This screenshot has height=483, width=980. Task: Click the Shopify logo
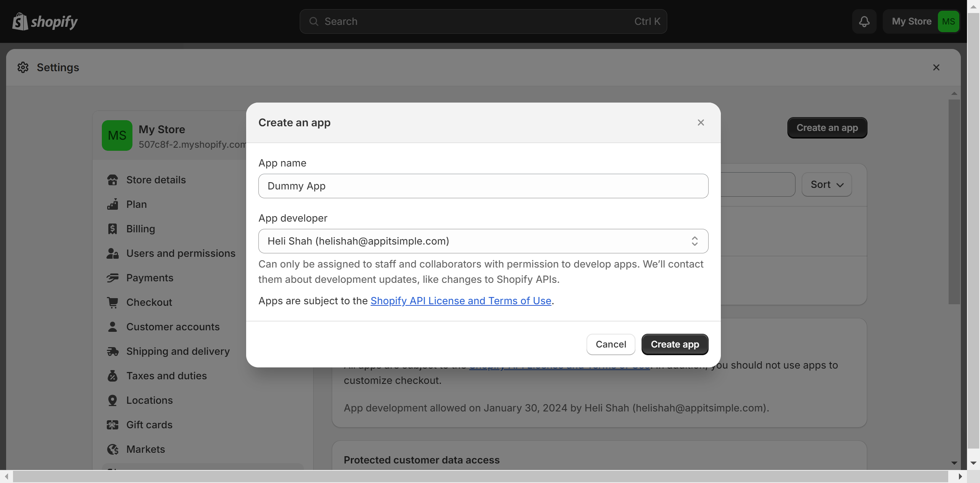pyautogui.click(x=45, y=21)
